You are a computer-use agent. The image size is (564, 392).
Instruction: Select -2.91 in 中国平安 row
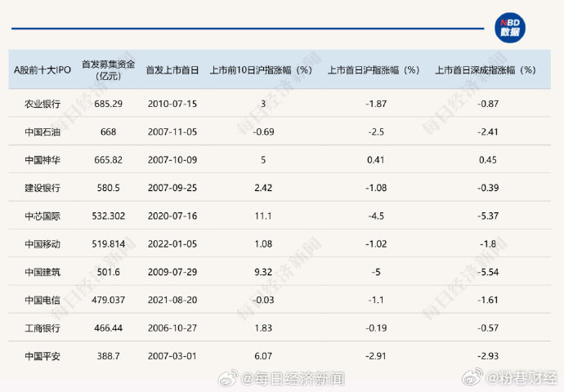tap(376, 356)
